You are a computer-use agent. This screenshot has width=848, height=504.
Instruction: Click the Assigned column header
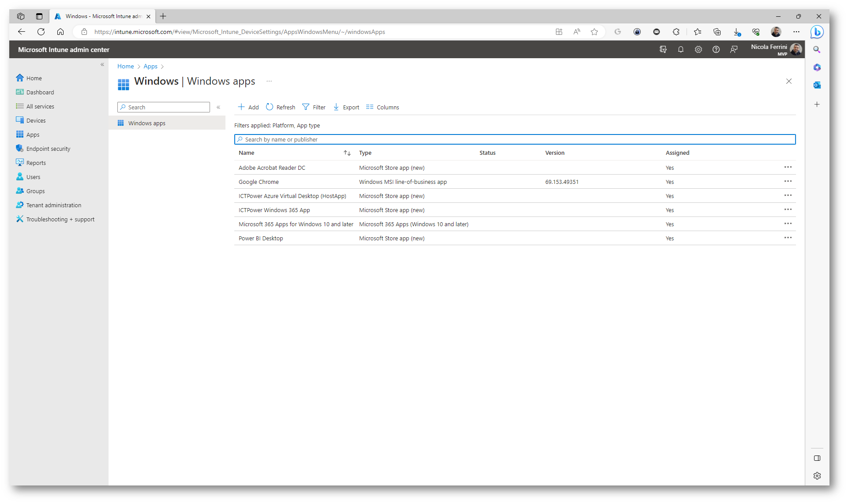pos(677,153)
